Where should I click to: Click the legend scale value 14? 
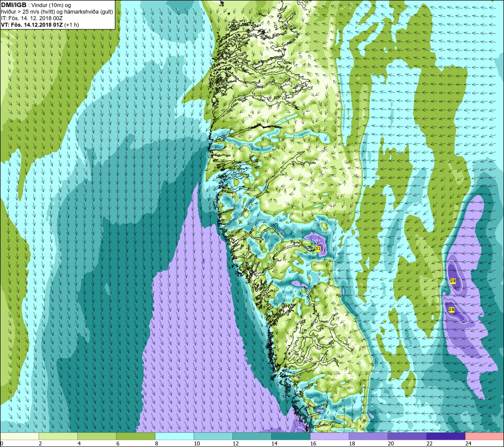point(274,443)
